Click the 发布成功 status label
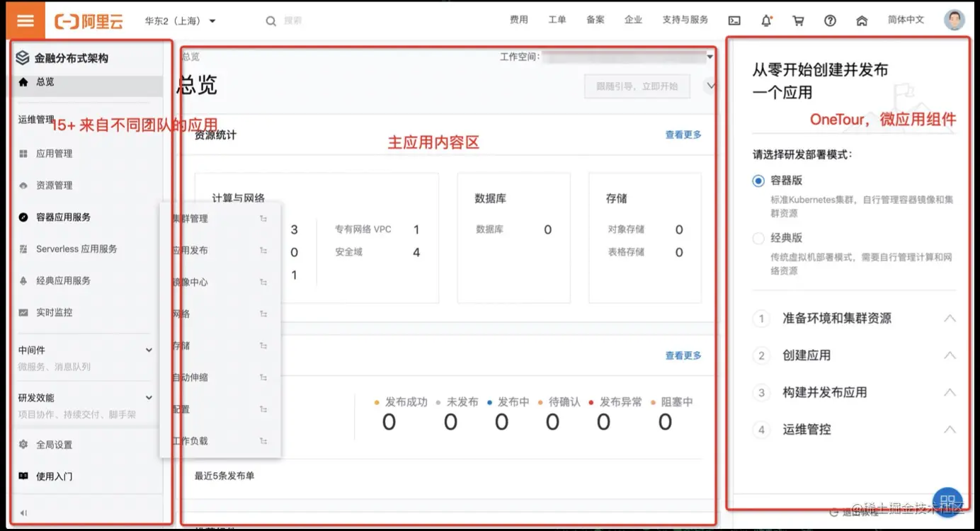The image size is (980, 531). 406,402
